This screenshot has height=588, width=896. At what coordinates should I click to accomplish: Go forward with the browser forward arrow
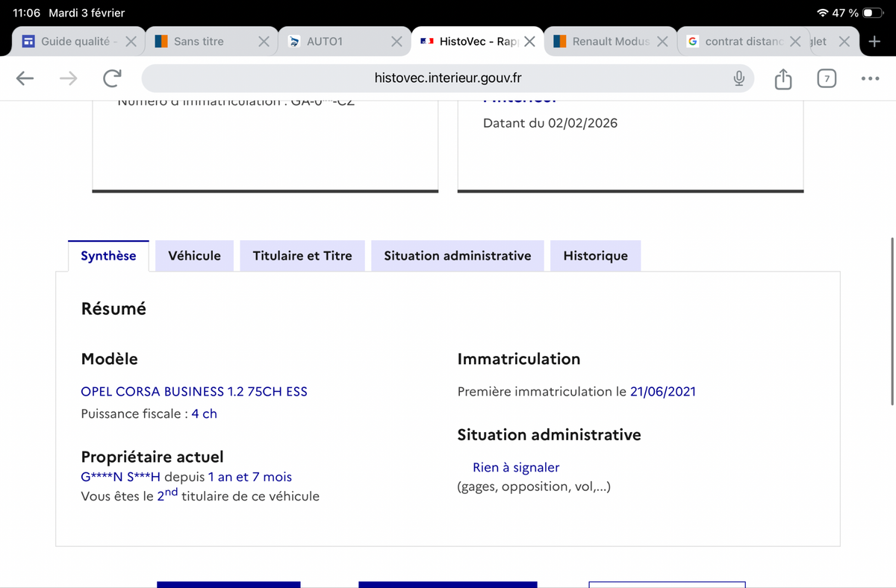coord(69,78)
